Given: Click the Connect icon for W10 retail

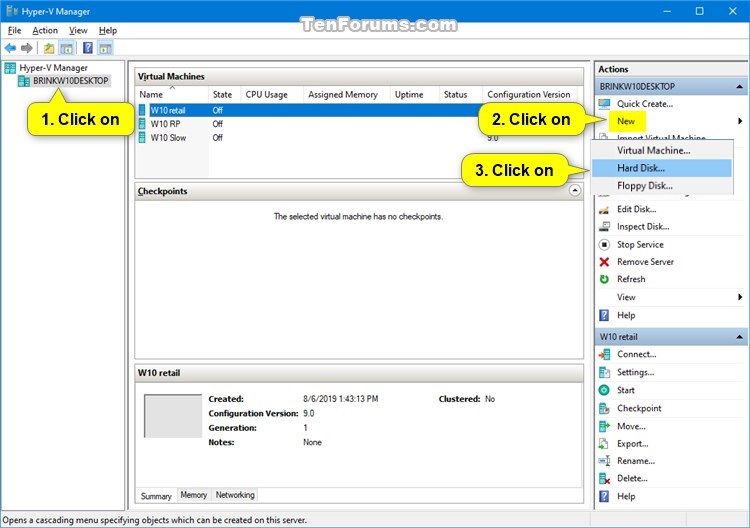Looking at the screenshot, I should pos(605,354).
